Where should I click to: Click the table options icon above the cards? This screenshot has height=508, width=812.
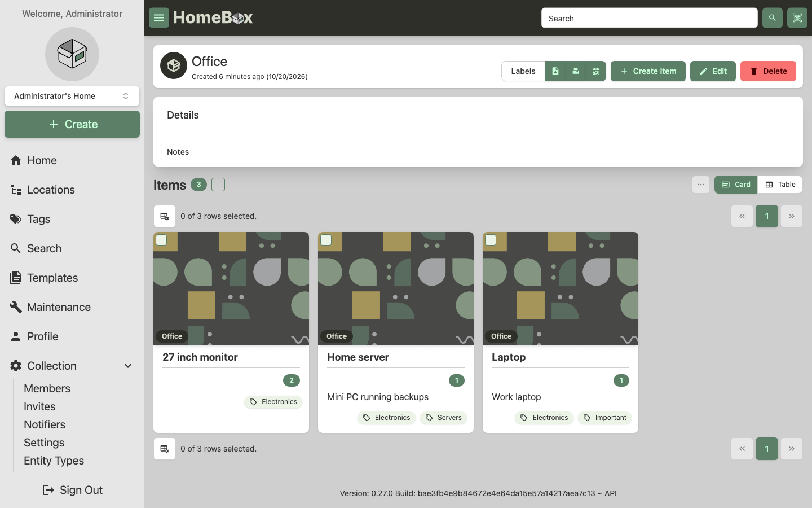coord(165,216)
